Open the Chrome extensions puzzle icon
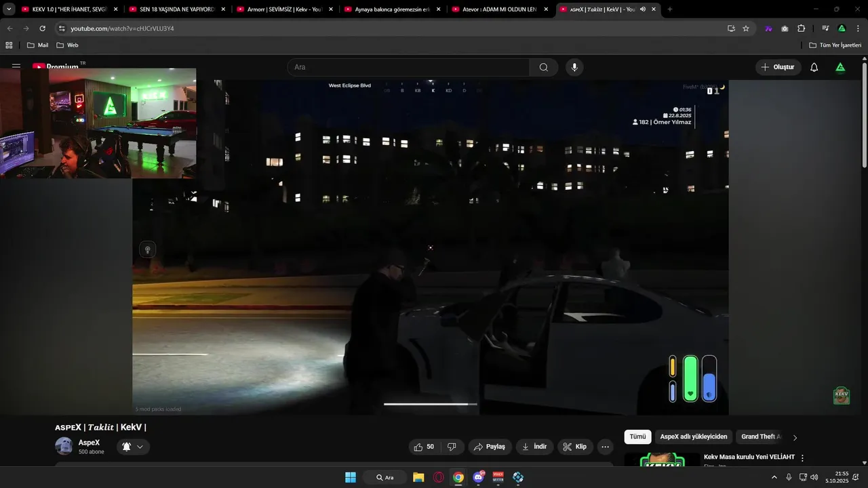Image resolution: width=868 pixels, height=488 pixels. tap(802, 28)
